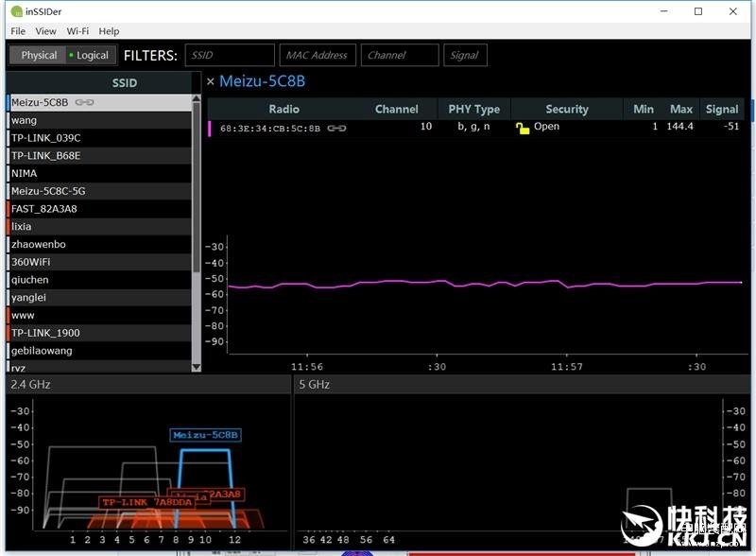Sort by Radio column header
This screenshot has height=556, width=756.
coord(284,109)
